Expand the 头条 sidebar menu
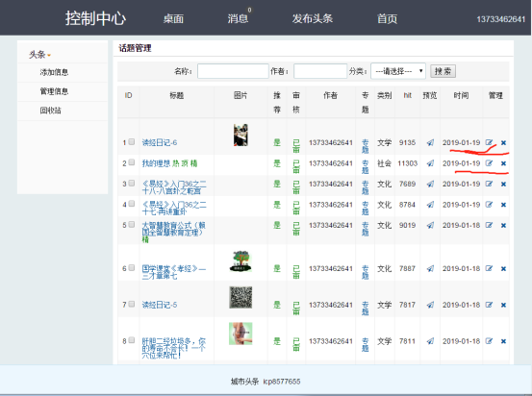532x396 pixels. [x=39, y=55]
